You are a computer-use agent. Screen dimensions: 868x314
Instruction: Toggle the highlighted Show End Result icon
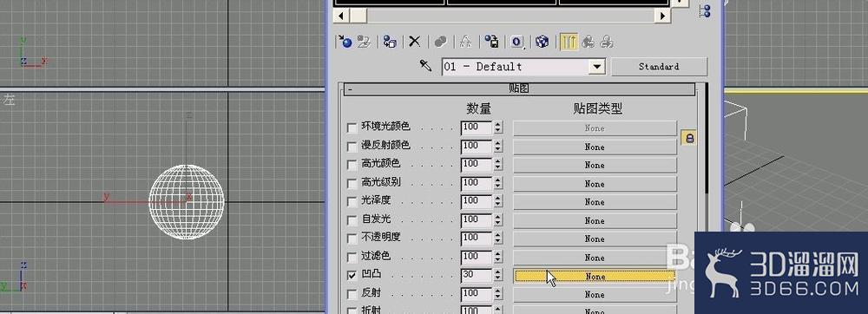(x=569, y=42)
